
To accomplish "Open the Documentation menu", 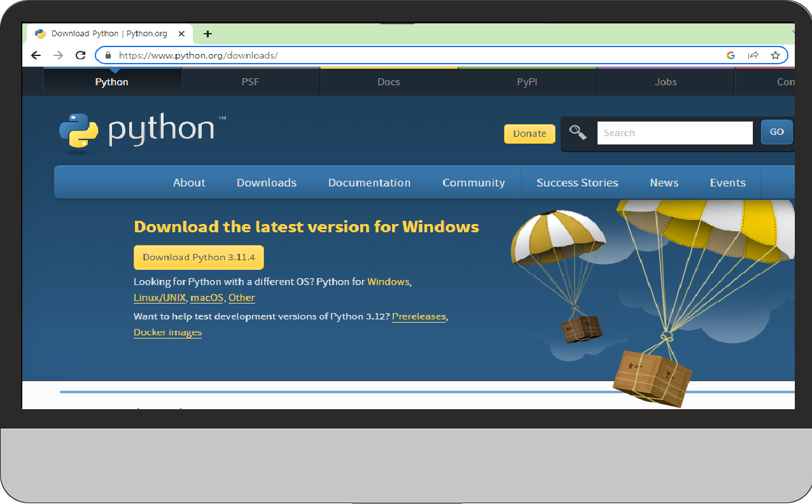I will coord(369,183).
